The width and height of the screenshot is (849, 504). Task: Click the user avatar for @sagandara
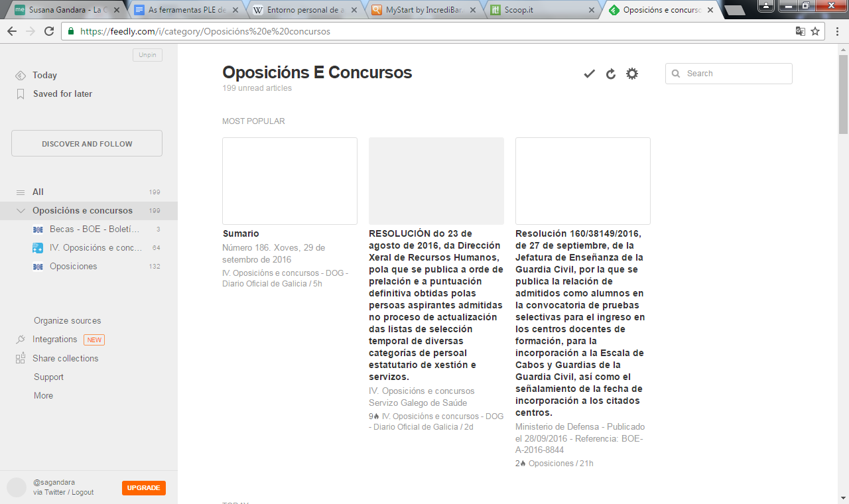coord(17,487)
